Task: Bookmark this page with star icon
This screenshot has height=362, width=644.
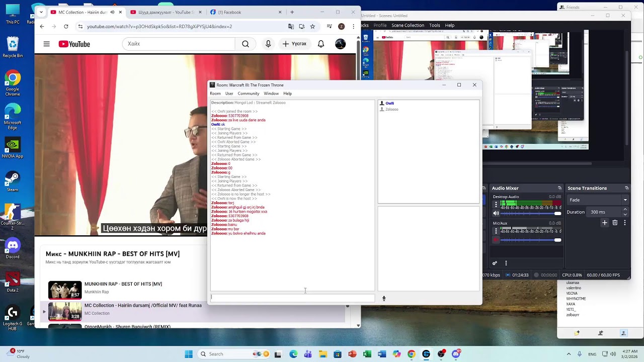Action: [x=312, y=26]
